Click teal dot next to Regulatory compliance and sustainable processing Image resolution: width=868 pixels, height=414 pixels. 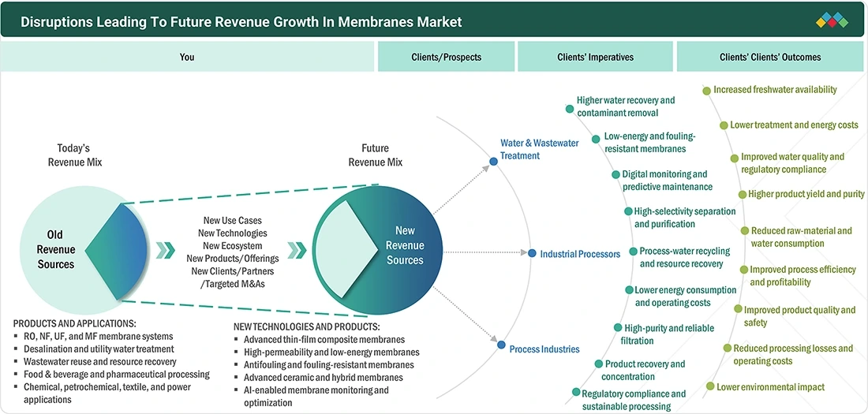(576, 393)
